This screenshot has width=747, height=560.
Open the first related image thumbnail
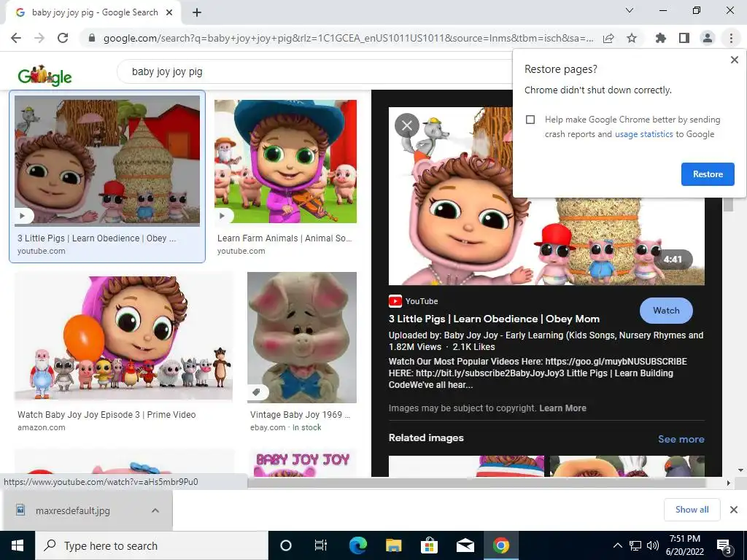coord(466,466)
